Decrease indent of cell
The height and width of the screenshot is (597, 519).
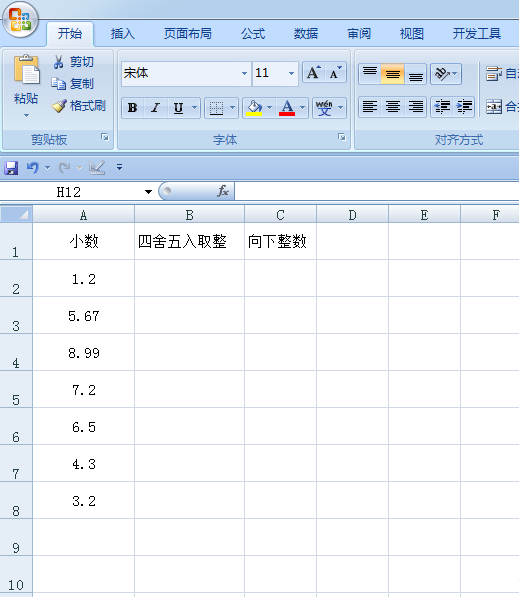(442, 107)
